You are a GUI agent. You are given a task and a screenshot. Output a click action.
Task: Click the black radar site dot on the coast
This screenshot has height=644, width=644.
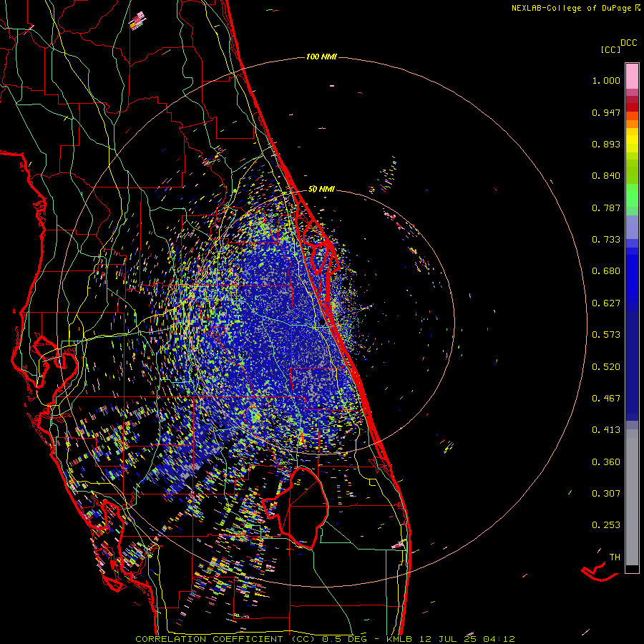(322, 323)
